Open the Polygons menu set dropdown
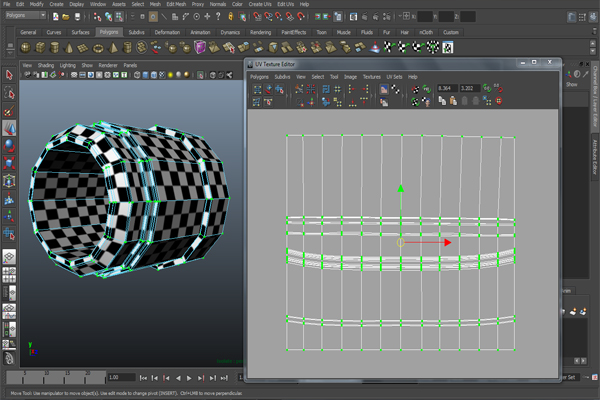Image resolution: width=600 pixels, height=400 pixels. click(26, 15)
